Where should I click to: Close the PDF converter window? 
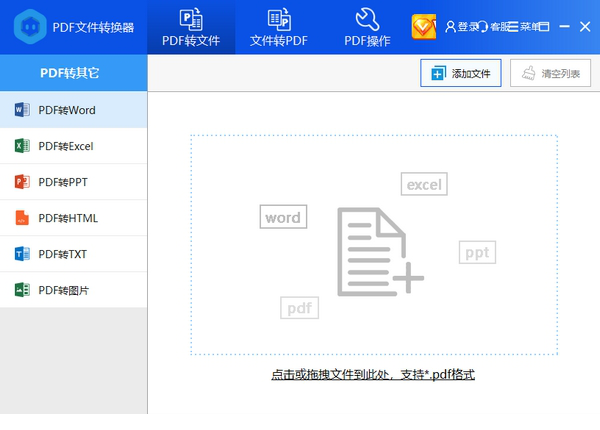tap(585, 26)
